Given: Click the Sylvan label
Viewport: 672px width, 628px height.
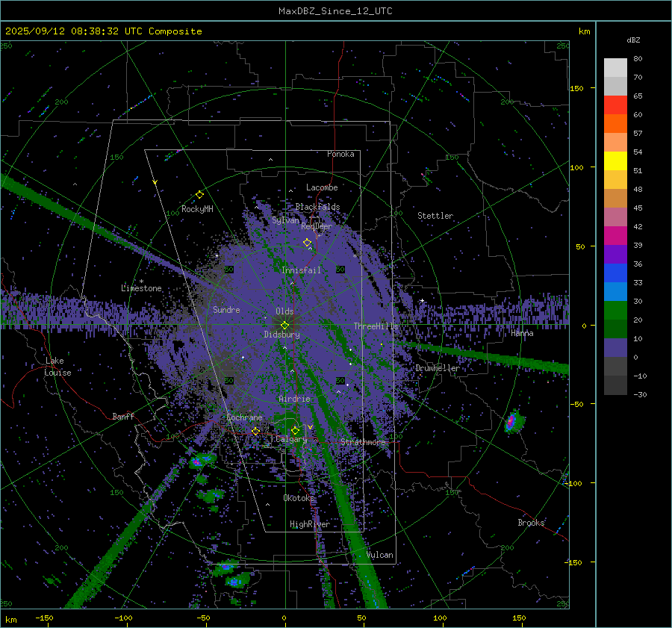Looking at the screenshot, I should (x=285, y=220).
